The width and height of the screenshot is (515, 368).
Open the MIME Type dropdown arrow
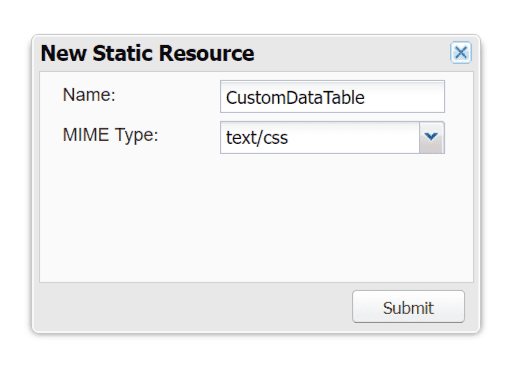click(x=431, y=137)
